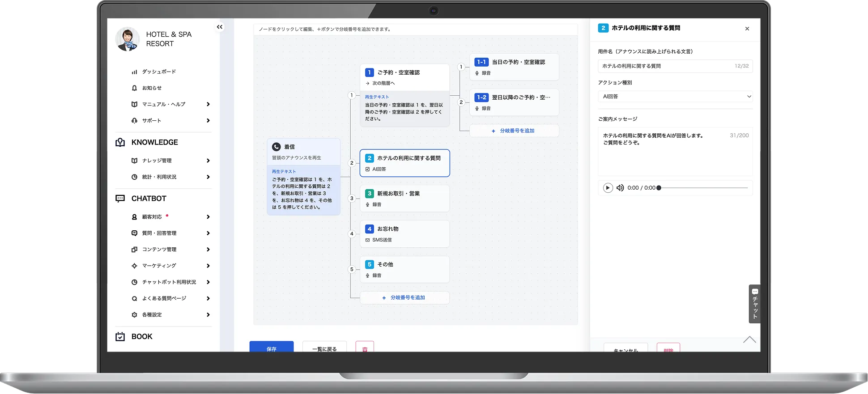The height and width of the screenshot is (394, 868).
Task: Click the KNOWLEDGE section icon
Action: pos(120,142)
